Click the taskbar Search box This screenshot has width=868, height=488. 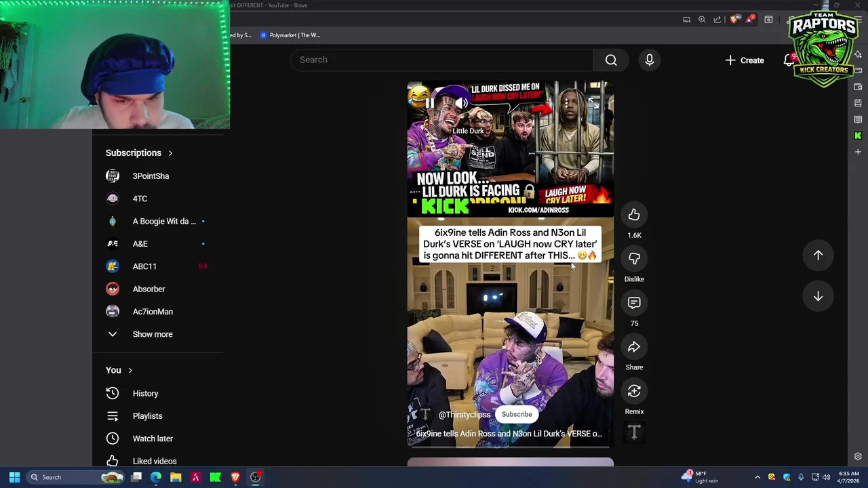(76, 477)
